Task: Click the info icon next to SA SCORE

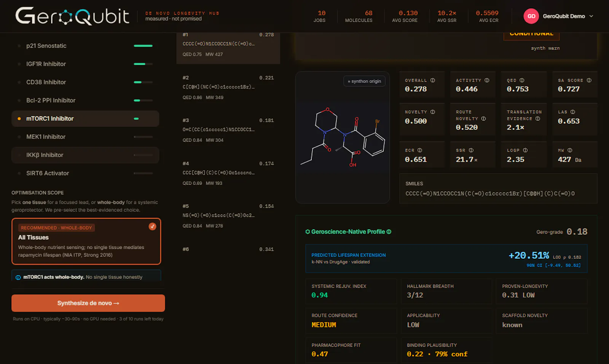Action: point(589,80)
